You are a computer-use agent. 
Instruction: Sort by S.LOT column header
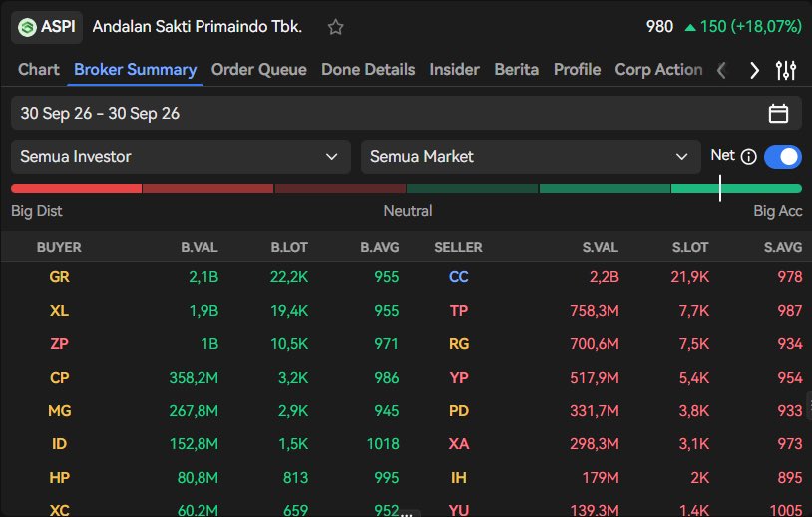pos(690,248)
